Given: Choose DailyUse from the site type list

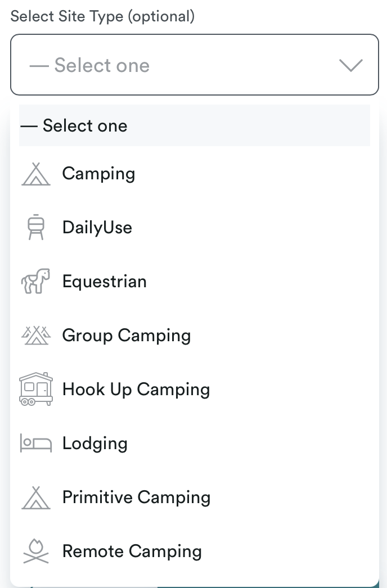Looking at the screenshot, I should 97,228.
